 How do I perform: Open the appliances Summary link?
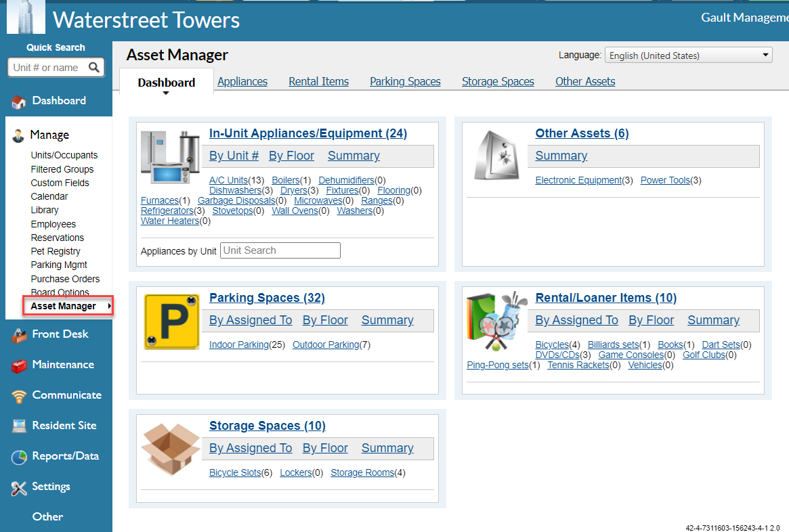354,156
